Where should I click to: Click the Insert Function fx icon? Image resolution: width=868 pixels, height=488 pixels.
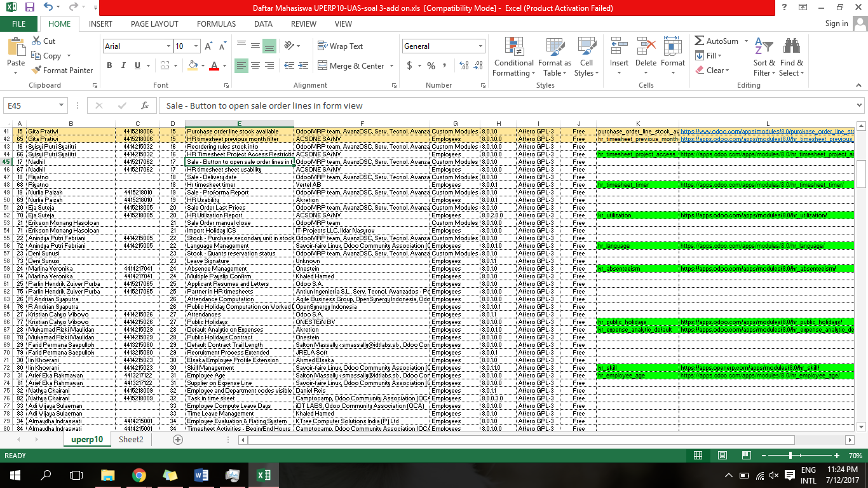pos(145,105)
